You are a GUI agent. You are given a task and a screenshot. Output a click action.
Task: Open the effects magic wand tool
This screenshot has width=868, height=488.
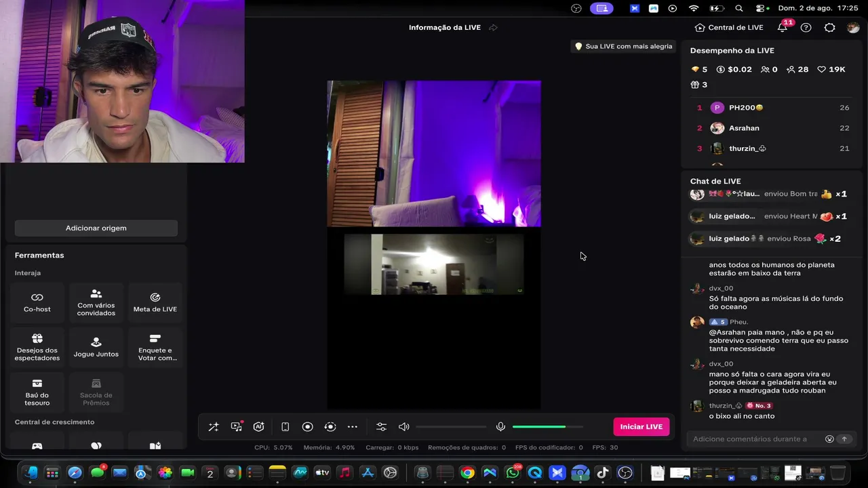pos(214,427)
